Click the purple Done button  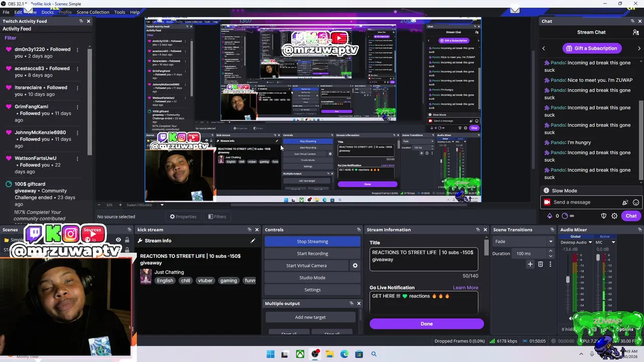427,324
